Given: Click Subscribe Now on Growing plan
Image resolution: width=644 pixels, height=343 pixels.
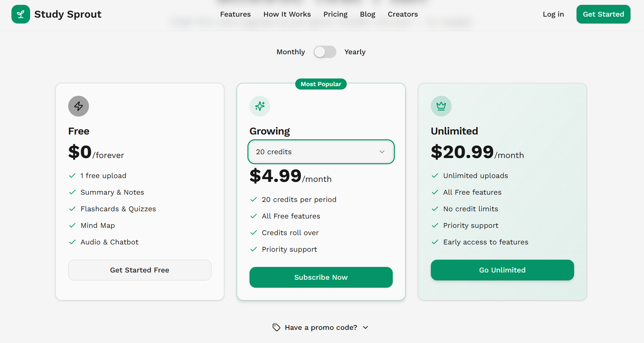Looking at the screenshot, I should (x=320, y=277).
